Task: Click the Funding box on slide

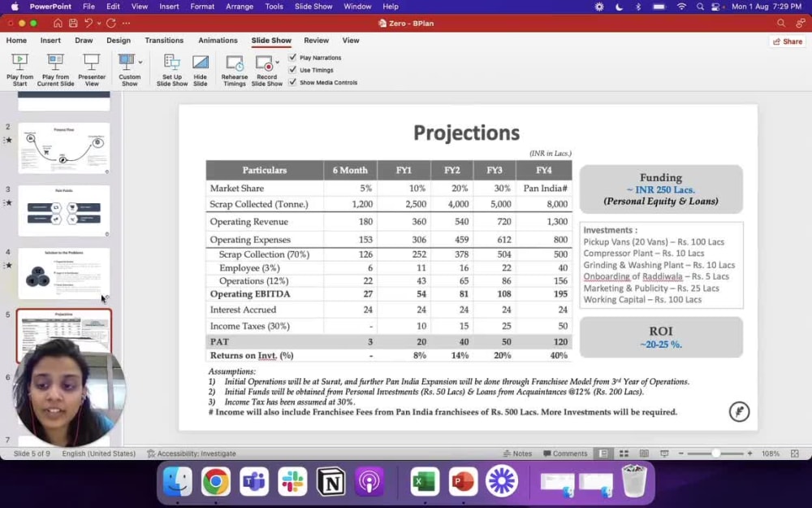Action: click(661, 189)
